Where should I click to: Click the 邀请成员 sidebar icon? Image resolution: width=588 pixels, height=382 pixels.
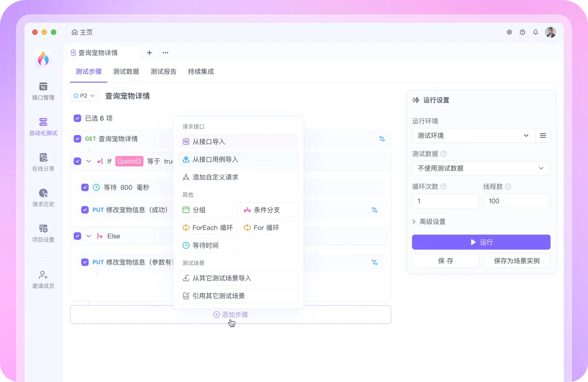[43, 279]
